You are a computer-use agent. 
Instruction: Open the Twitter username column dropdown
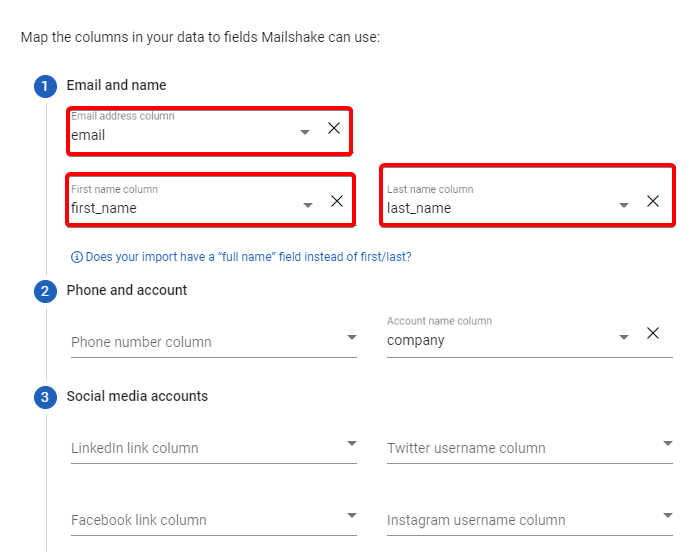[529, 448]
